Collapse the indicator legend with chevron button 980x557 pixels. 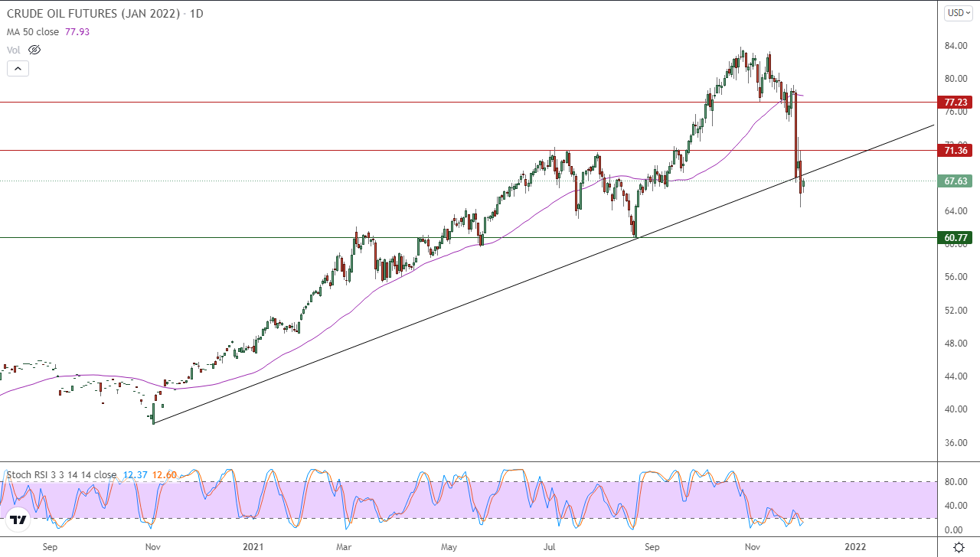point(18,68)
